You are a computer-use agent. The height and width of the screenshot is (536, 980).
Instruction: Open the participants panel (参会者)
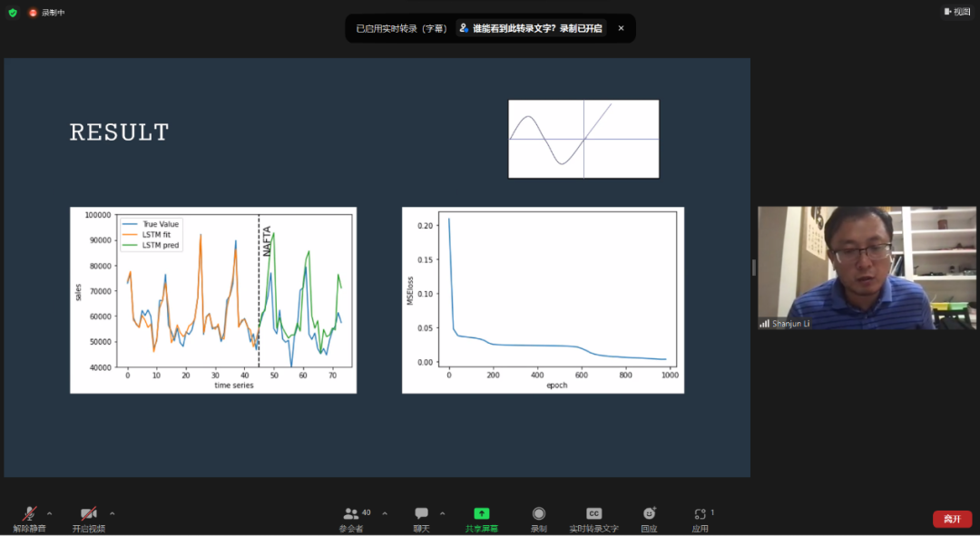click(351, 514)
